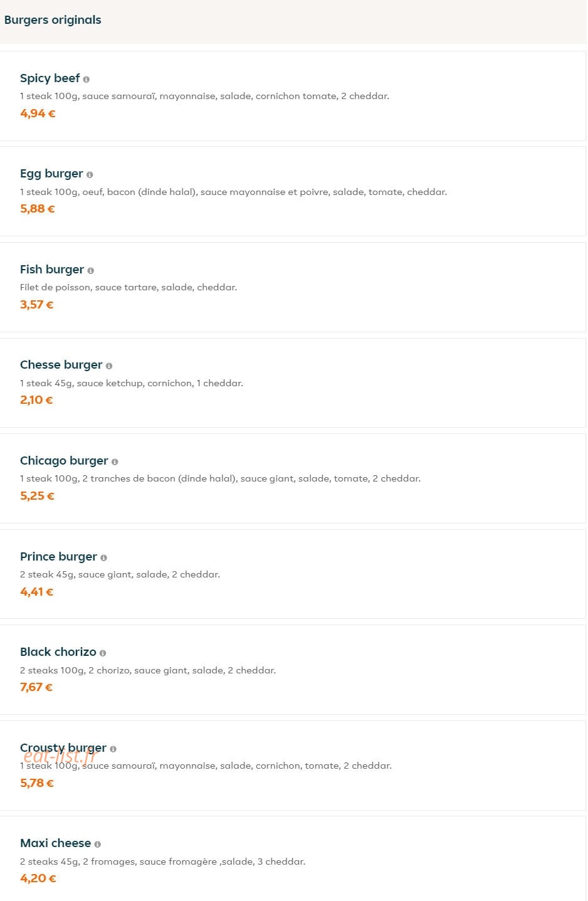Viewport: 588px width, 901px height.
Task: Click the 5,78 € Crousty burger price
Action: point(37,783)
